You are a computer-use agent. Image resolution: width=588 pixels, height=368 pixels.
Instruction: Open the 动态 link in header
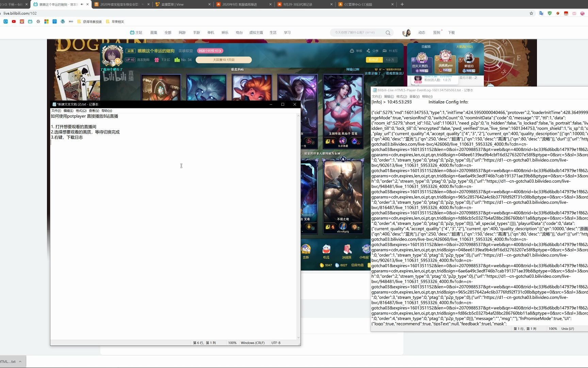[422, 33]
